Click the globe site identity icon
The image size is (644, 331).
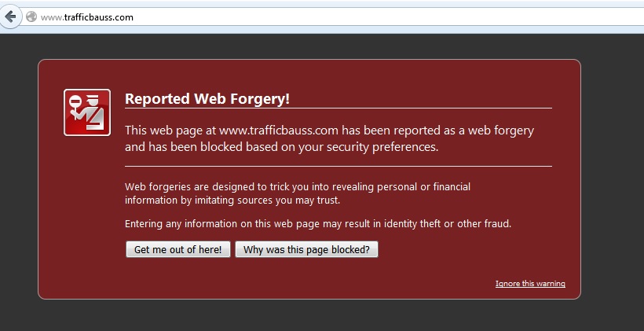pyautogui.click(x=31, y=17)
